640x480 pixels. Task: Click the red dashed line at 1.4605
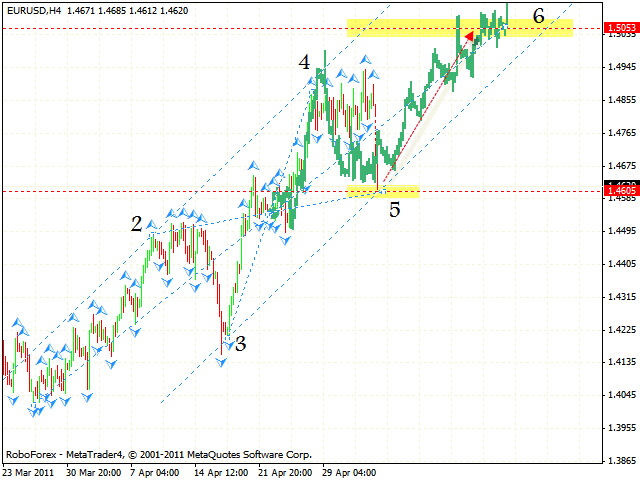pyautogui.click(x=150, y=190)
